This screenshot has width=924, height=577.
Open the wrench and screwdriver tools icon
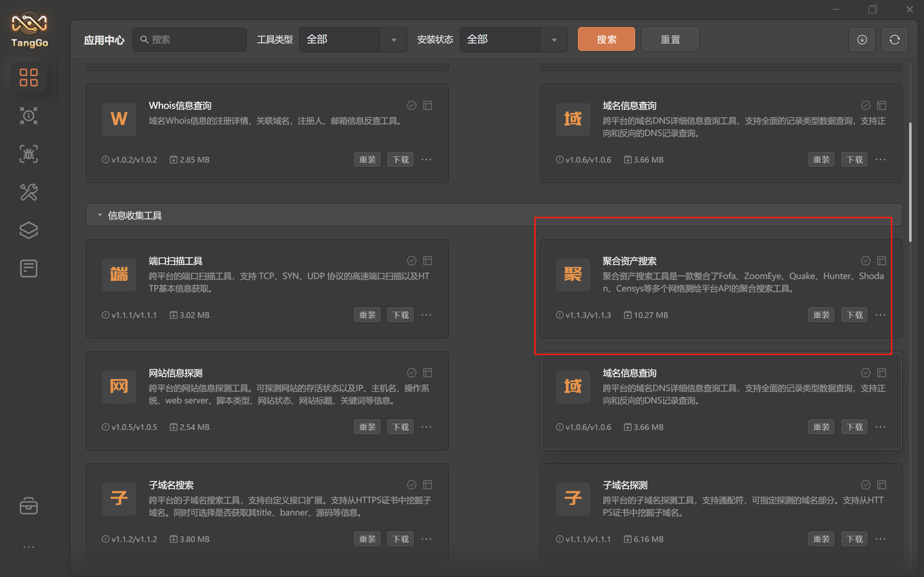pyautogui.click(x=29, y=192)
